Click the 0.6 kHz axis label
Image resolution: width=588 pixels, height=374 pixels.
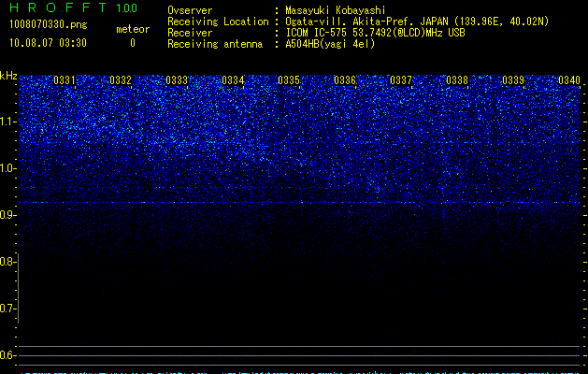coord(7,355)
